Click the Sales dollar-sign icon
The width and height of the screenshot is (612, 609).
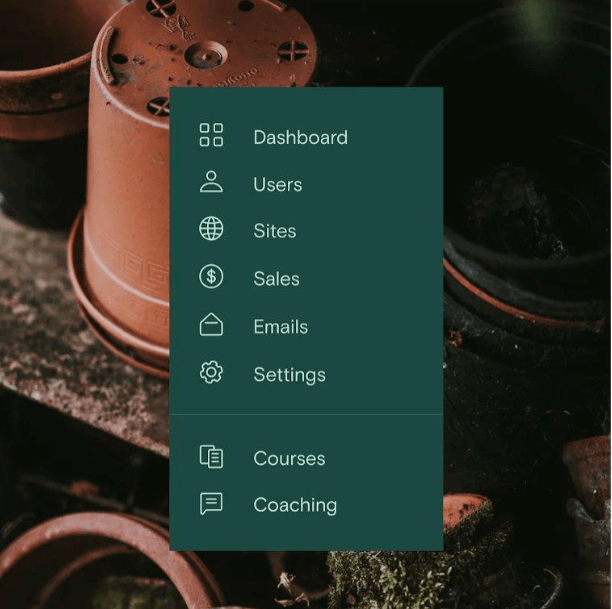211,276
